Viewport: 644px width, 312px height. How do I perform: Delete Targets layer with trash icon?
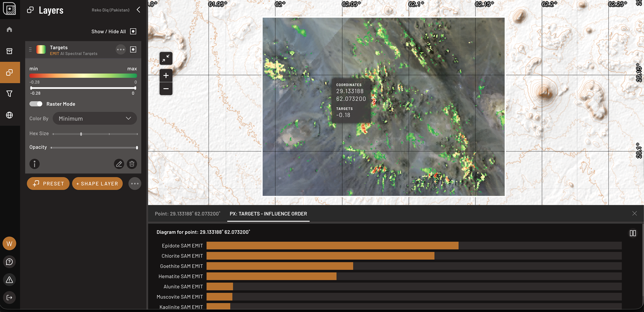click(132, 164)
